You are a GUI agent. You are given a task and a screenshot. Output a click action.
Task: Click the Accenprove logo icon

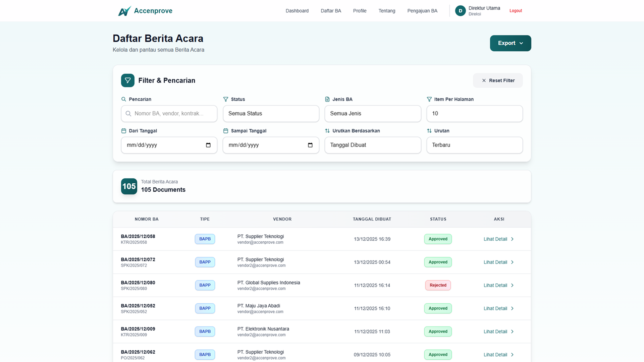pos(124,11)
